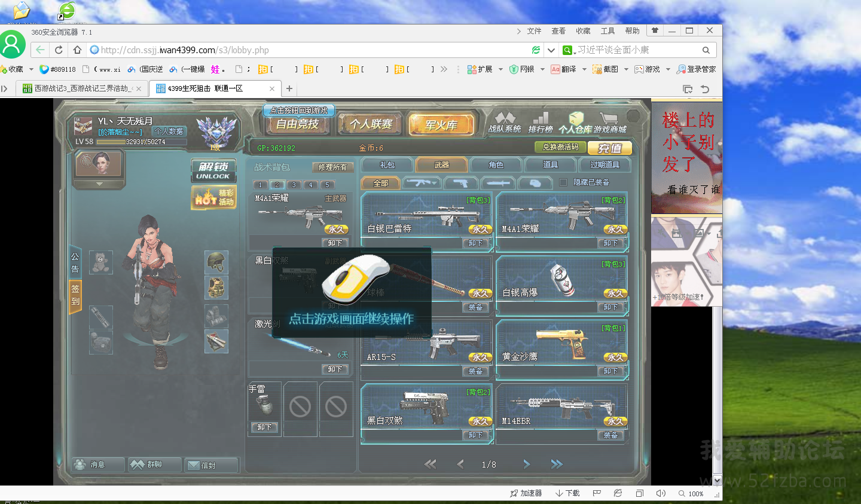Open the 战队系统 clan system icon
Image resolution: width=861 pixels, height=504 pixels.
click(x=504, y=122)
